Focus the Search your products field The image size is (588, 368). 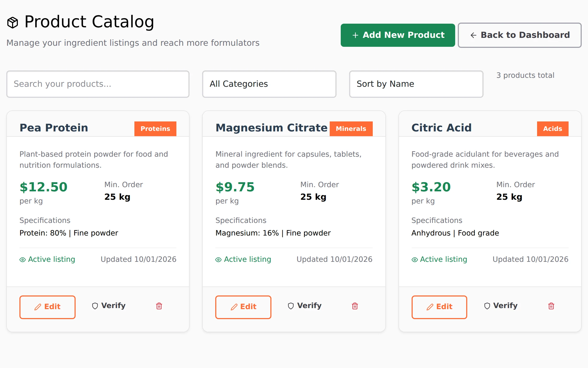tap(98, 84)
